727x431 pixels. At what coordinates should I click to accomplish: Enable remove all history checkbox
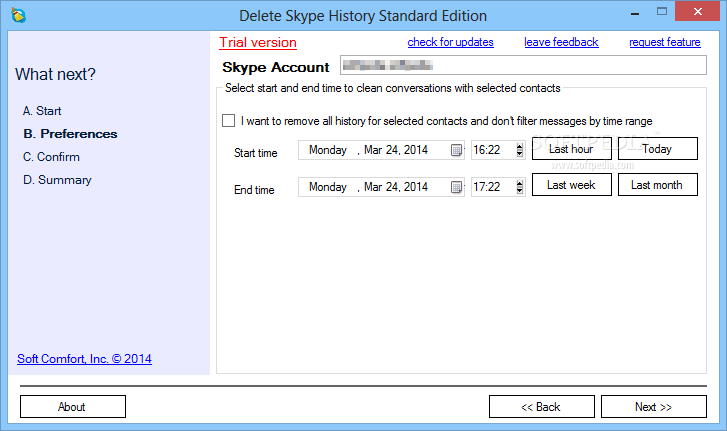click(229, 121)
